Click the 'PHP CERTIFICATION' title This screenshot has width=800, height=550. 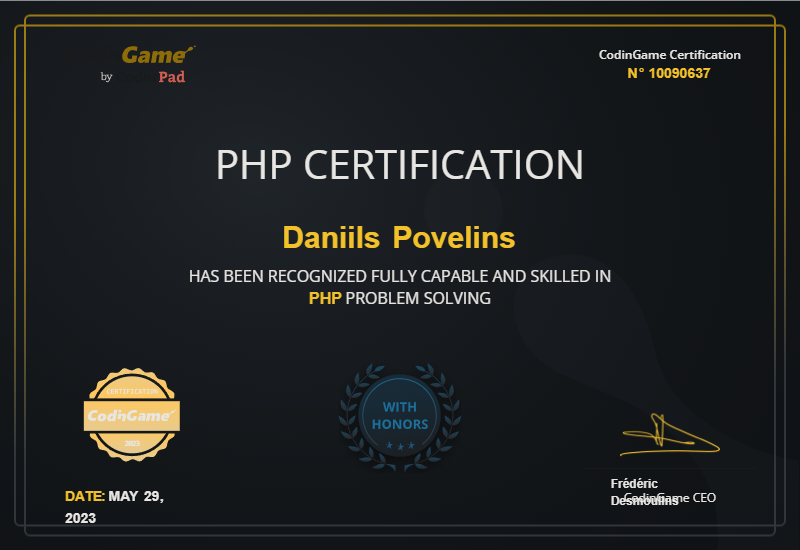pyautogui.click(x=400, y=165)
